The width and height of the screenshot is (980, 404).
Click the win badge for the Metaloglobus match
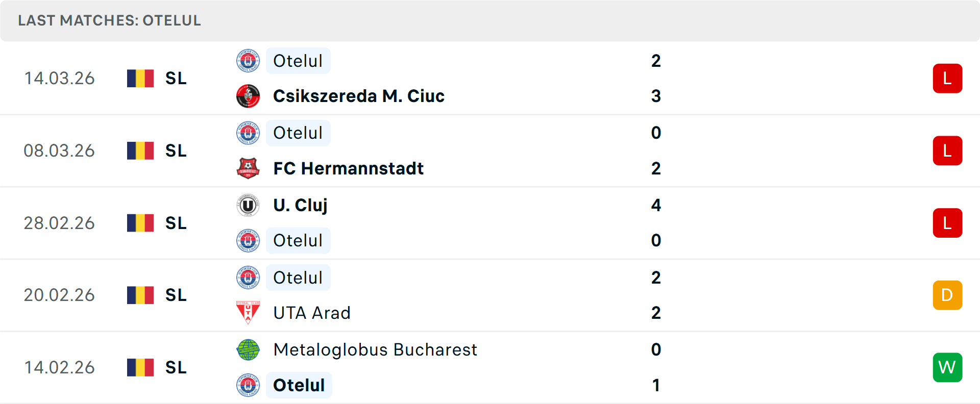[947, 367]
